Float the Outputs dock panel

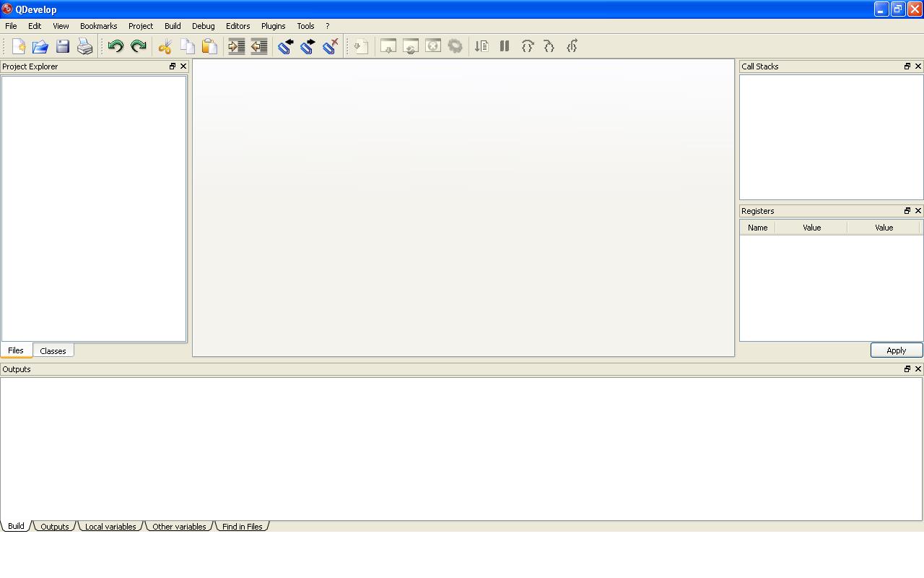(x=907, y=368)
